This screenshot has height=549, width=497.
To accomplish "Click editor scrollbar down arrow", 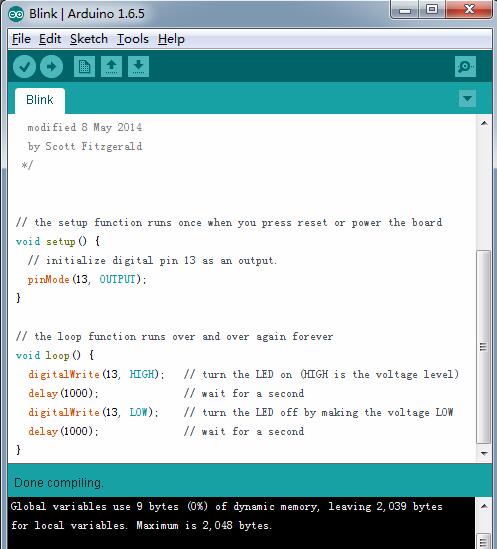I will coord(484,453).
